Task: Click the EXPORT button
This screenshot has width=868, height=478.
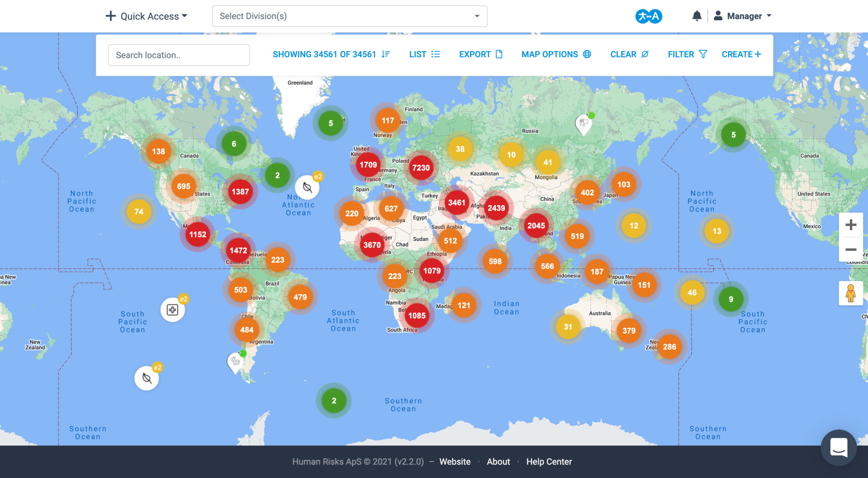Action: (x=481, y=54)
